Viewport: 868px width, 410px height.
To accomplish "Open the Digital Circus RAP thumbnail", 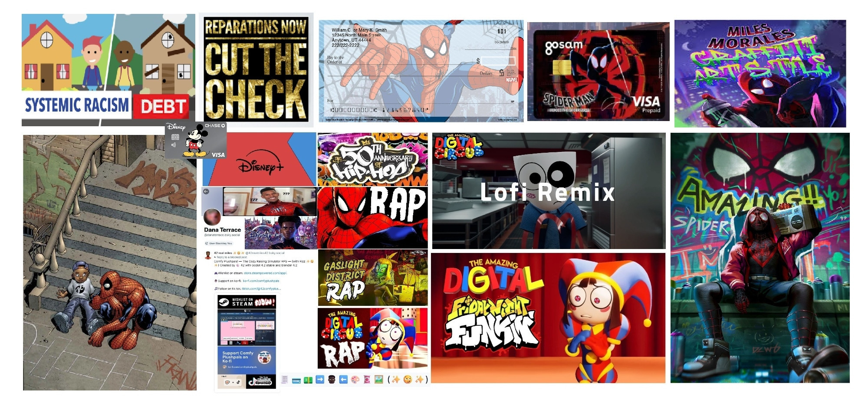I will point(373,338).
